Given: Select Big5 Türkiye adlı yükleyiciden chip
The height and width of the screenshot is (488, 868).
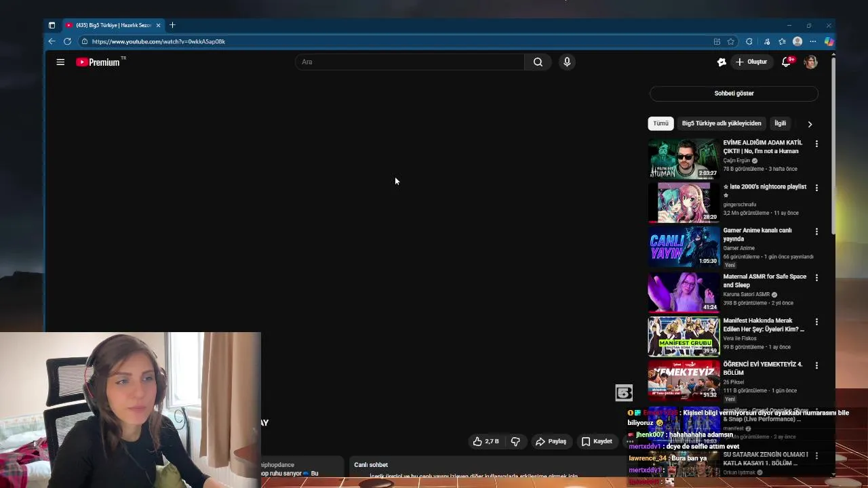Looking at the screenshot, I should pos(722,123).
